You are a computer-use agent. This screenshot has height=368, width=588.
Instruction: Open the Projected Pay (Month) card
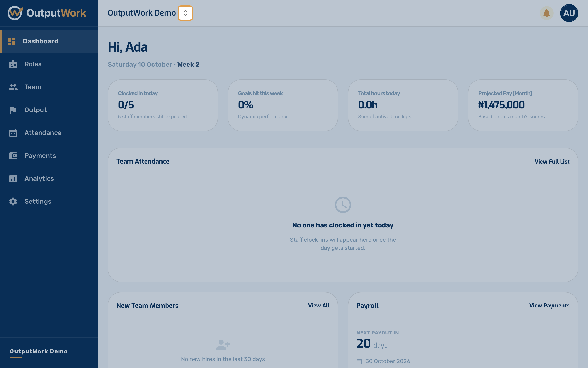523,105
